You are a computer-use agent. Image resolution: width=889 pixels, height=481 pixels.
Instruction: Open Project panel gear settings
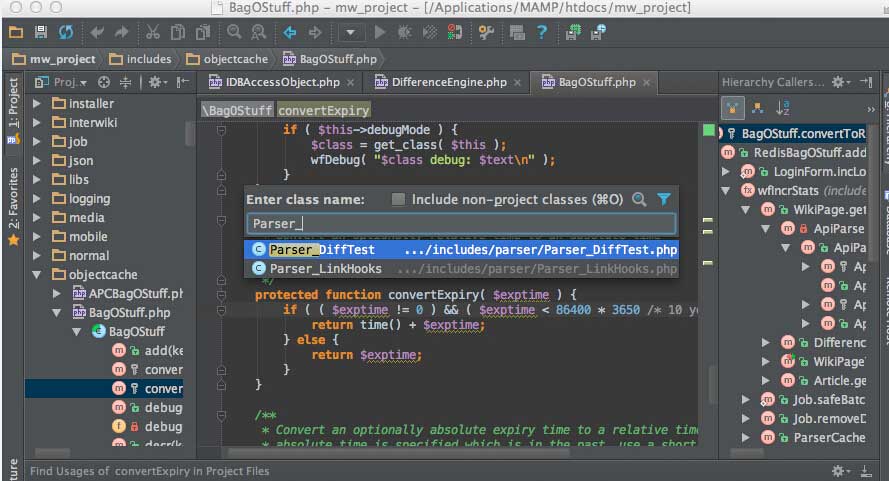[157, 82]
